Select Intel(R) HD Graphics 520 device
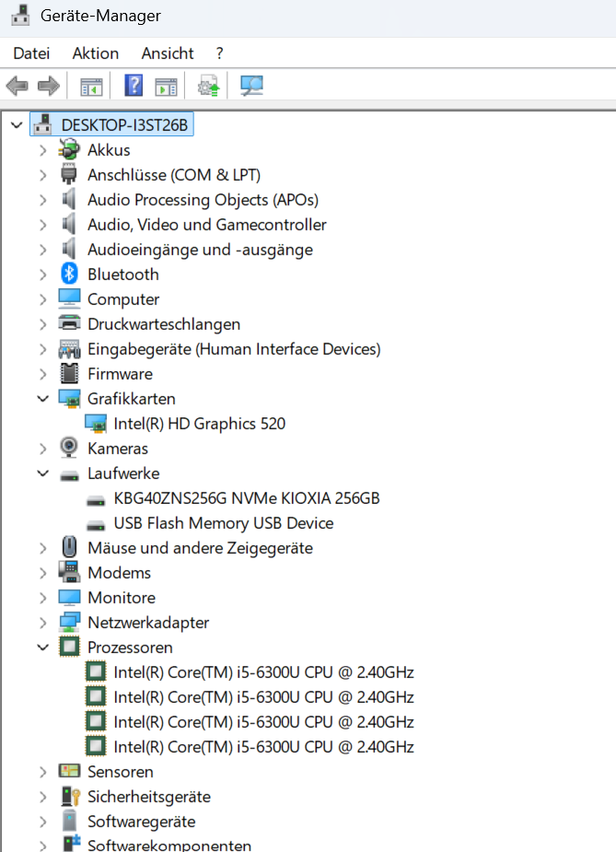The height and width of the screenshot is (852, 616). (x=199, y=424)
